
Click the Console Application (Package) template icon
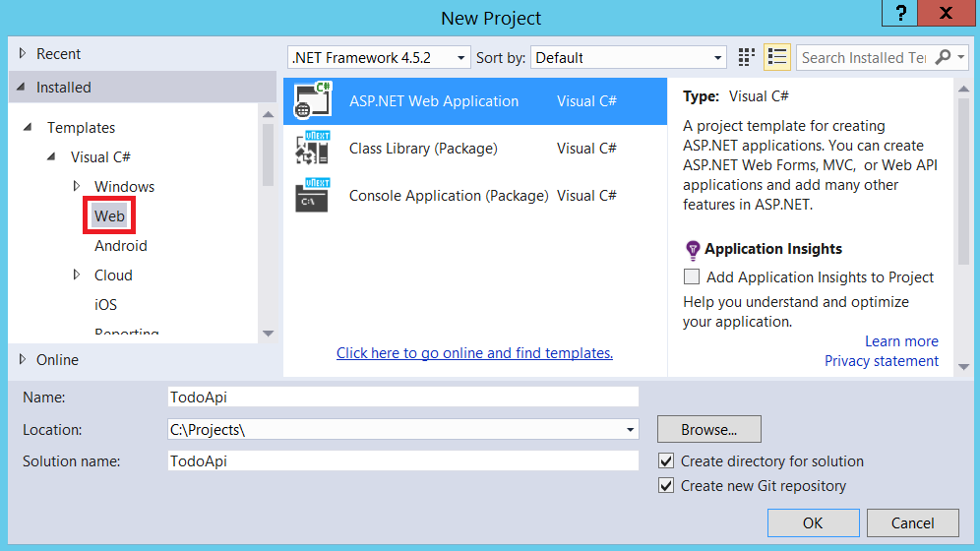pos(313,196)
